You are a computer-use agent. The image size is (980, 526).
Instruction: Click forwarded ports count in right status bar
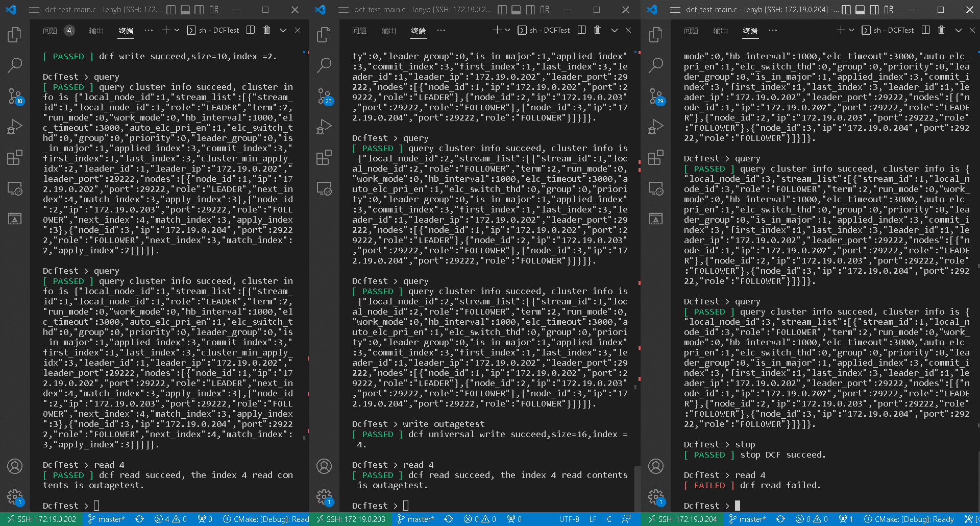846,519
